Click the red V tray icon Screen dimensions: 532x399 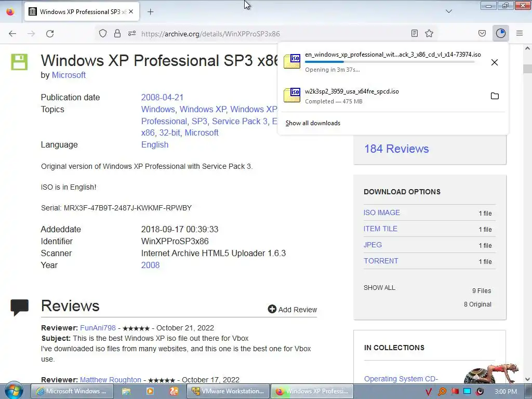pos(428,392)
